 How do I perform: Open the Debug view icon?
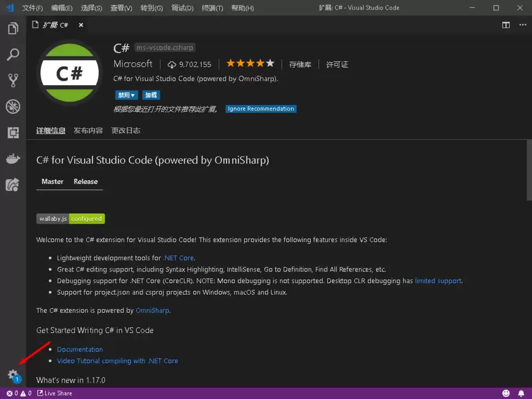tap(13, 106)
